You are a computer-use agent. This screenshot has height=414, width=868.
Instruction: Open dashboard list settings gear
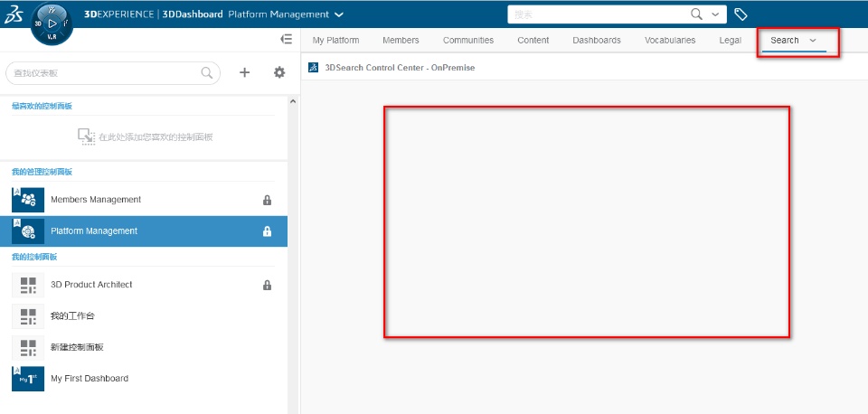[x=279, y=72]
